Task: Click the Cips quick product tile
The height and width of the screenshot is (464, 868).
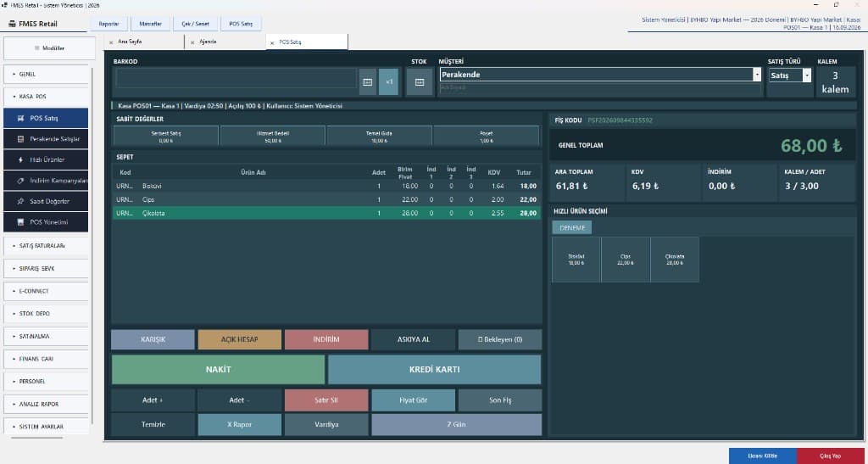Action: tap(626, 260)
